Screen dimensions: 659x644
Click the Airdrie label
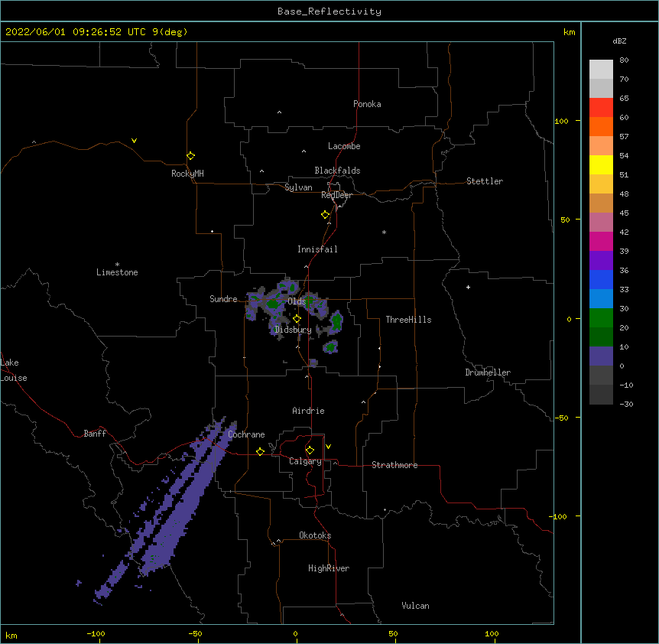[309, 411]
